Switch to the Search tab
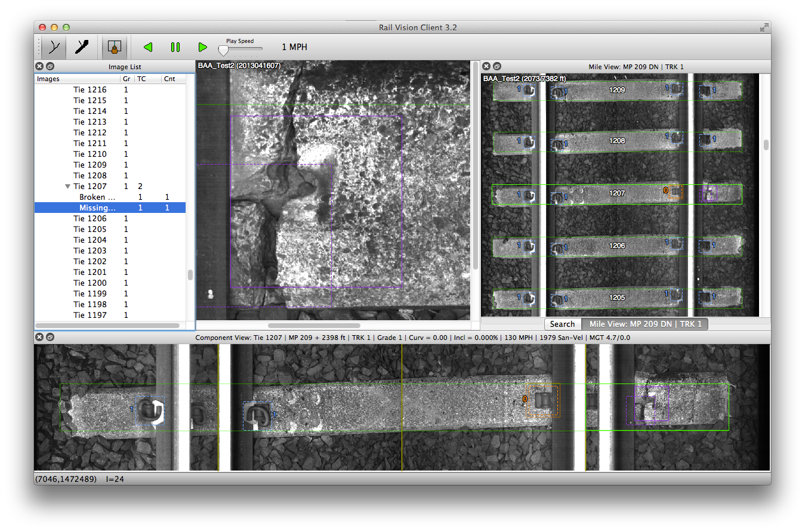This screenshot has height=532, width=805. pyautogui.click(x=562, y=324)
